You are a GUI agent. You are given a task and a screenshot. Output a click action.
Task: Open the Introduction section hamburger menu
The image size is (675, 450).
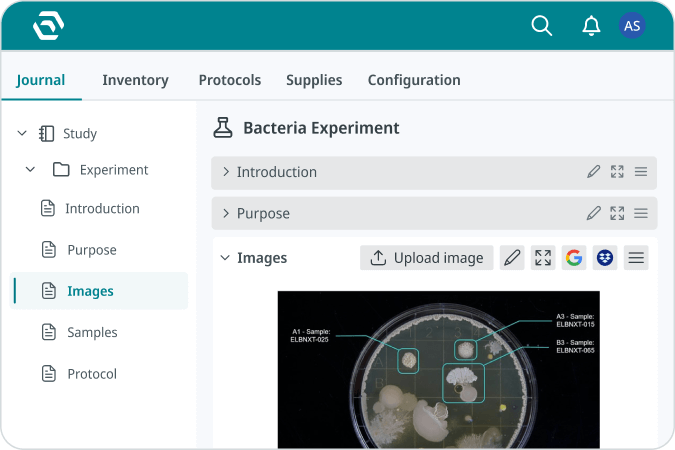pyautogui.click(x=641, y=171)
